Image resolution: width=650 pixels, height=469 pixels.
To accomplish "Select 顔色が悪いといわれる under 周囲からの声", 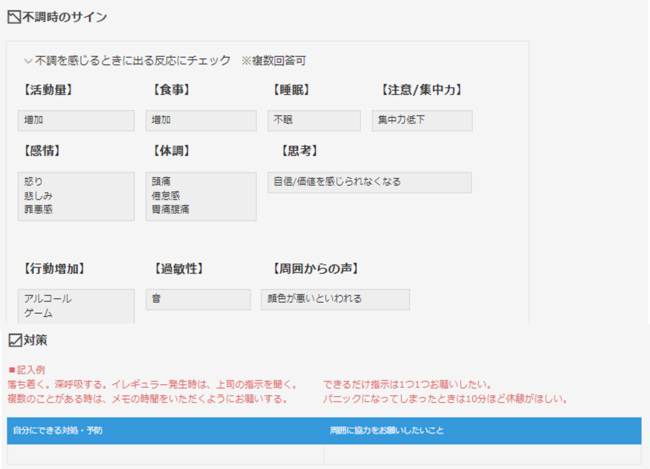I will [x=314, y=299].
